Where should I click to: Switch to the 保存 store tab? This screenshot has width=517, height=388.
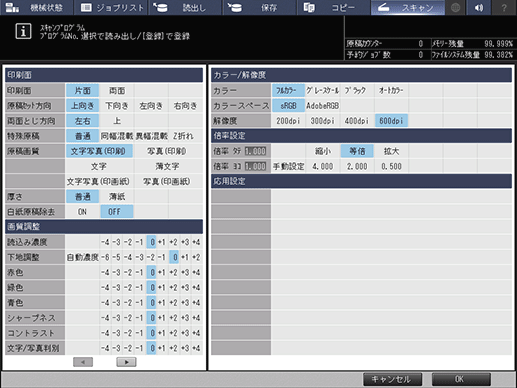(x=260, y=7)
